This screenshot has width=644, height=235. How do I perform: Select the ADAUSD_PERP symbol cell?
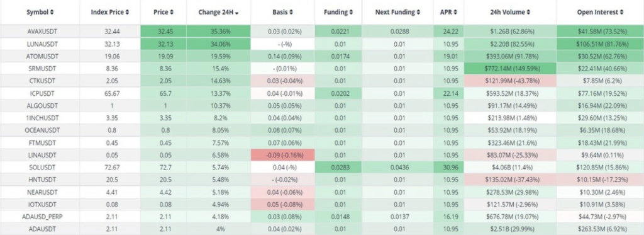pyautogui.click(x=40, y=217)
